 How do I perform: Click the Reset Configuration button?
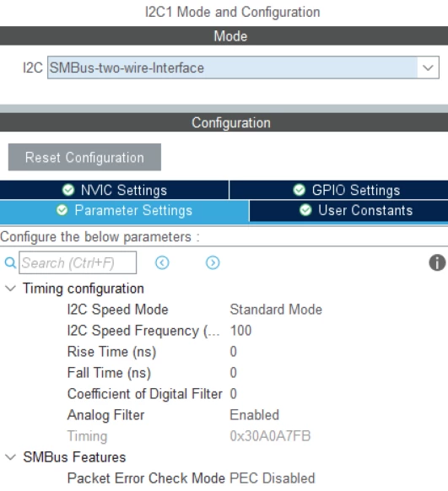coord(84,157)
